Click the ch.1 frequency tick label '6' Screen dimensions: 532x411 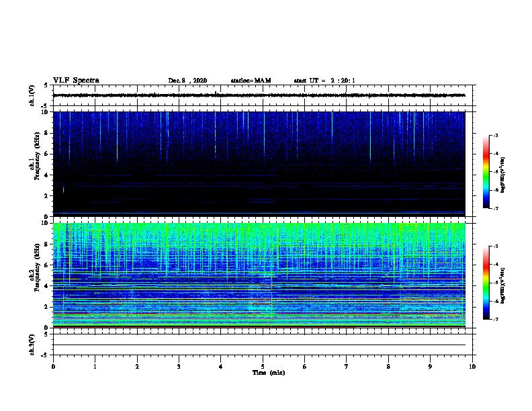point(46,154)
